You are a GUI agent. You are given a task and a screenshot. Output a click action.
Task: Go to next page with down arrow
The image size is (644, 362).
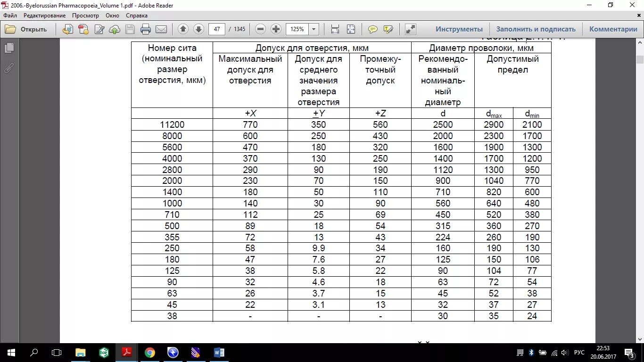198,29
